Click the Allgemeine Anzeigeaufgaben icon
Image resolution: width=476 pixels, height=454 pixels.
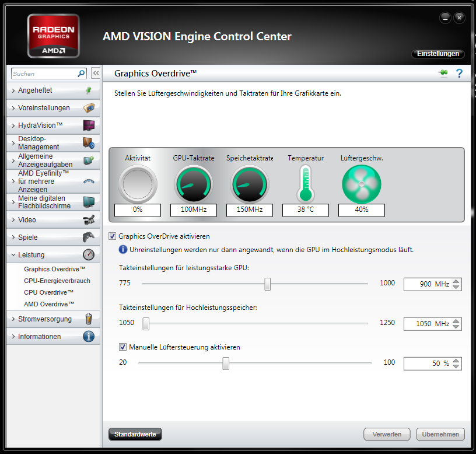click(x=89, y=160)
